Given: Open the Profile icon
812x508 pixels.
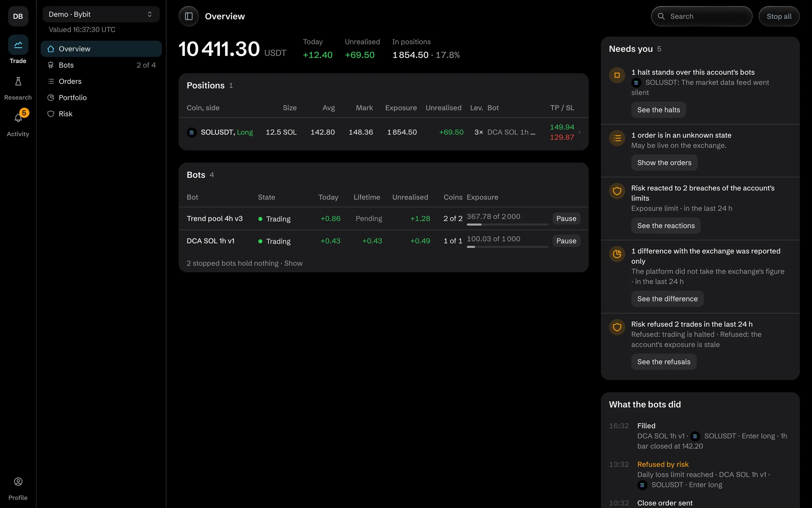Looking at the screenshot, I should tap(18, 482).
